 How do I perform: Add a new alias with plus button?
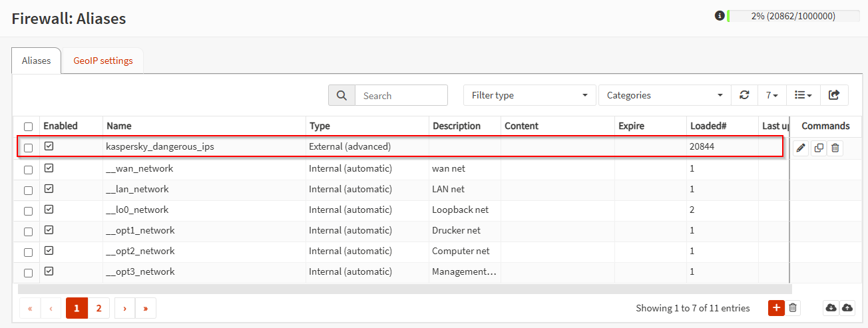pos(776,307)
